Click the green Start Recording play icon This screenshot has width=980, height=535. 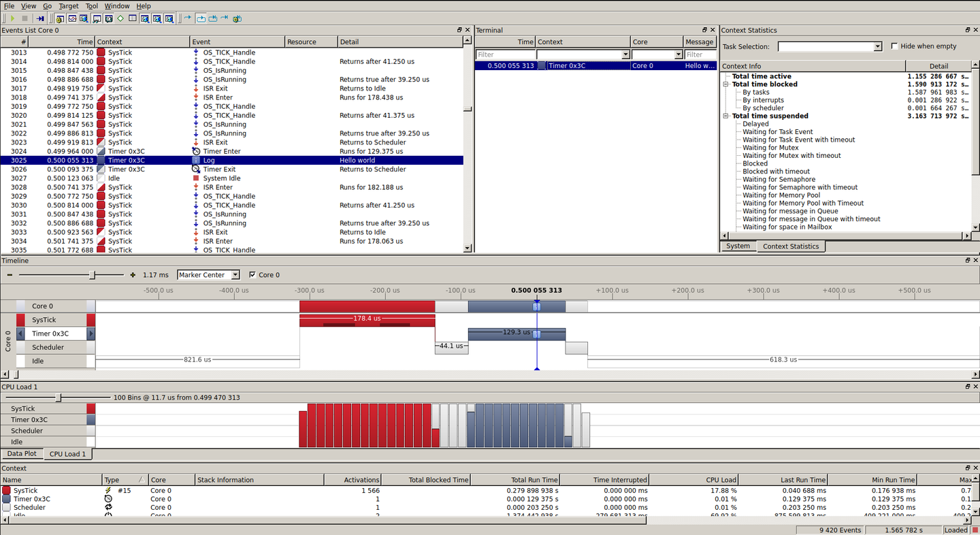coord(12,18)
